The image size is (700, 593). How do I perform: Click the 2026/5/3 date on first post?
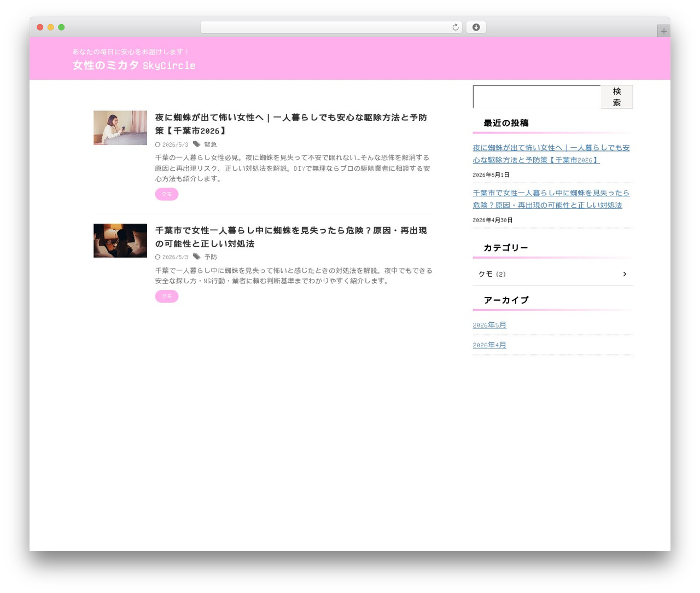click(x=175, y=144)
